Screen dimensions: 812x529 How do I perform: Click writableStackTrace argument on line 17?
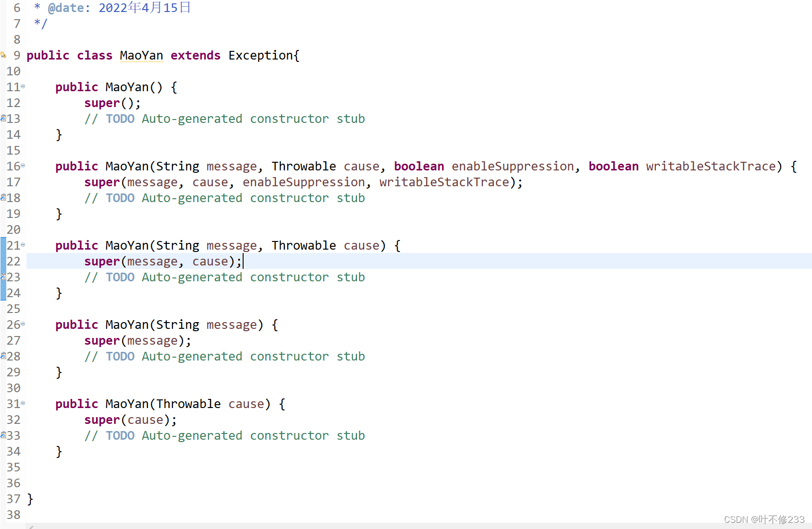444,182
